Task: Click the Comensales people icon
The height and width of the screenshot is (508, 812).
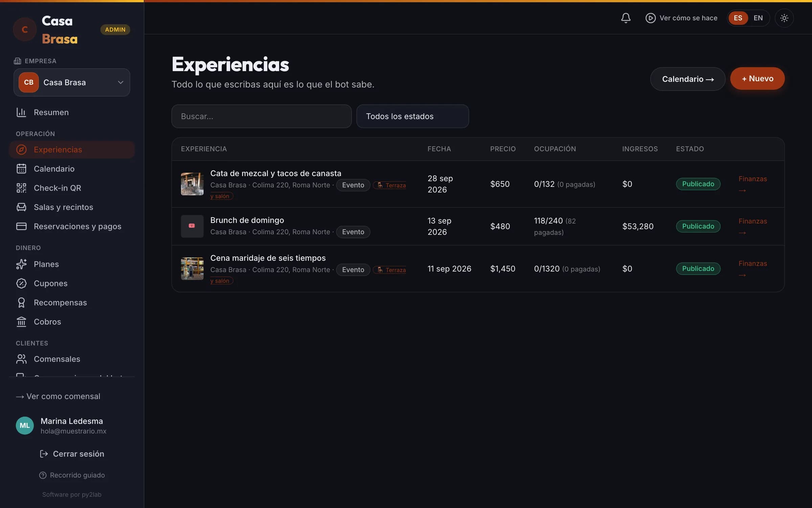Action: click(x=21, y=359)
